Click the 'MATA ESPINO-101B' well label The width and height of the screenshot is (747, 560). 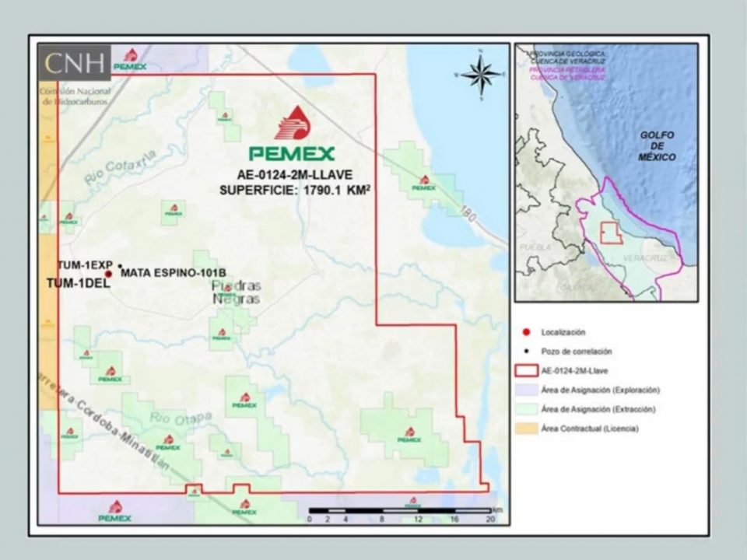tap(174, 273)
